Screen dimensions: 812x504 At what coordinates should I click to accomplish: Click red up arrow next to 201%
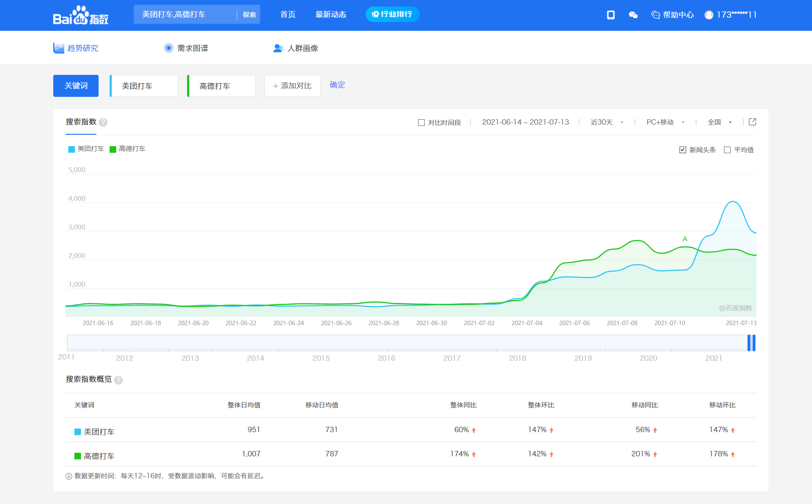click(655, 454)
